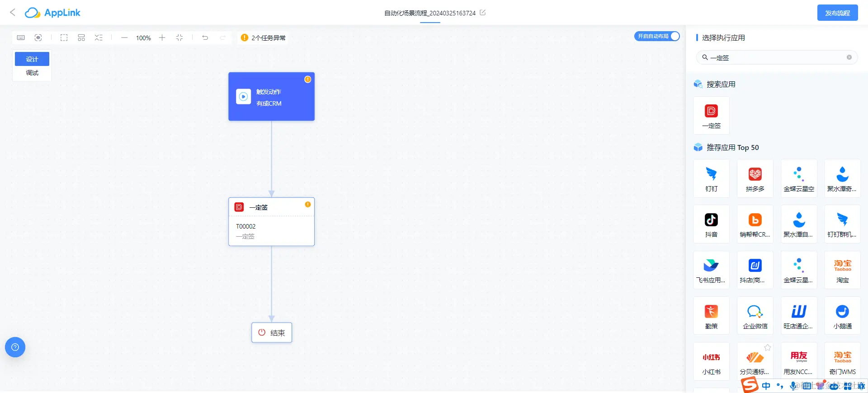Choose the 钉钉群机... app
The width and height of the screenshot is (868, 393).
click(842, 224)
